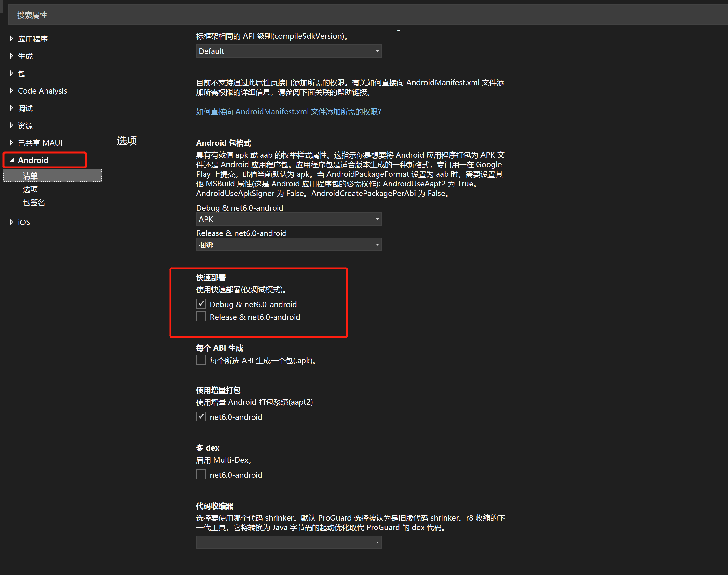Enable 多 dex net6.0-android option
Viewport: 728px width, 575px height.
(200, 474)
